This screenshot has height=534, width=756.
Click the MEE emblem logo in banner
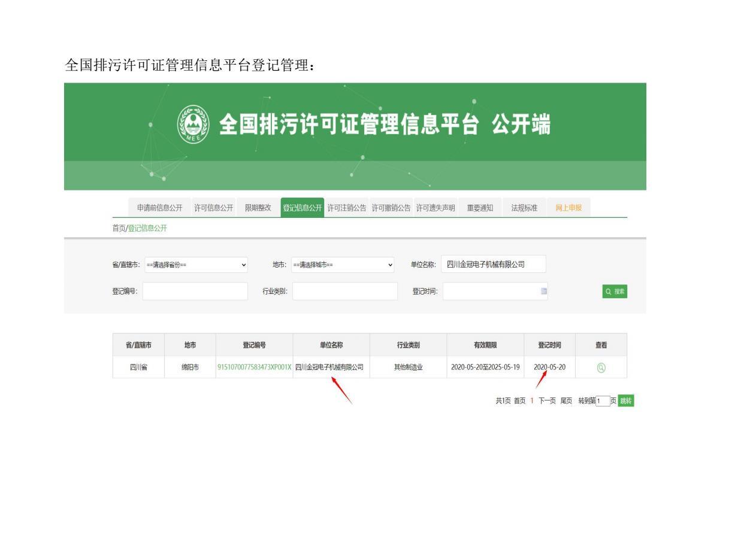(194, 126)
